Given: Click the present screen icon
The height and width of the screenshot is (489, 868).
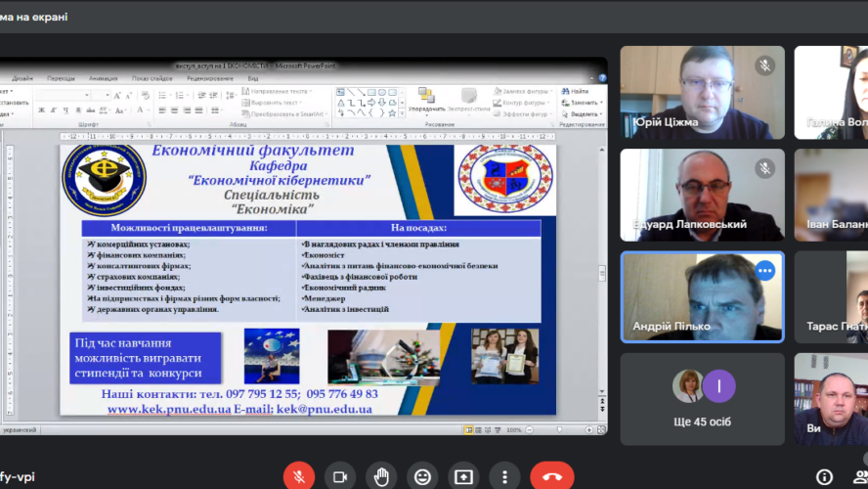Looking at the screenshot, I should pyautogui.click(x=463, y=477).
